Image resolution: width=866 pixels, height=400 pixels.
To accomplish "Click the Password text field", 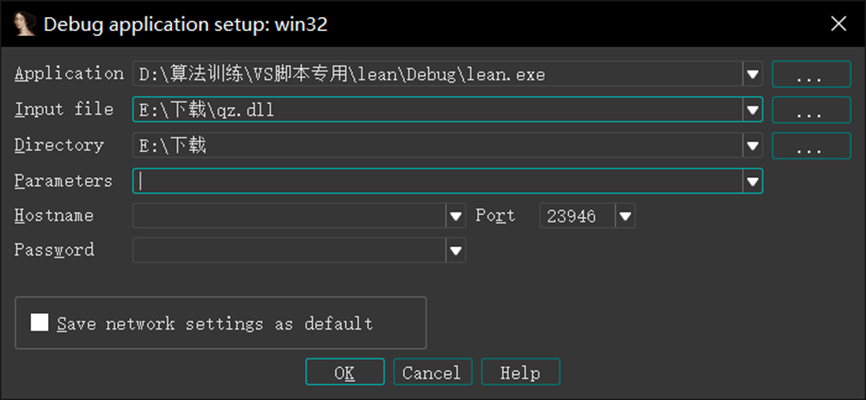I will [x=289, y=250].
